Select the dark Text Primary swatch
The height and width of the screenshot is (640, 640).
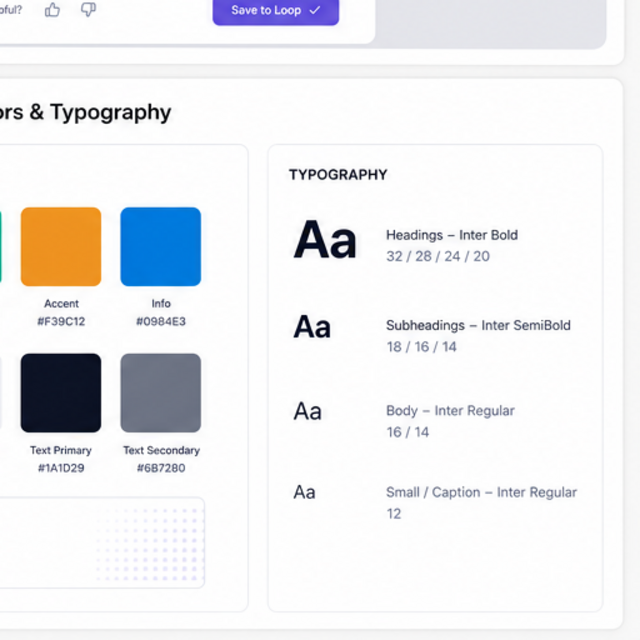point(61,393)
